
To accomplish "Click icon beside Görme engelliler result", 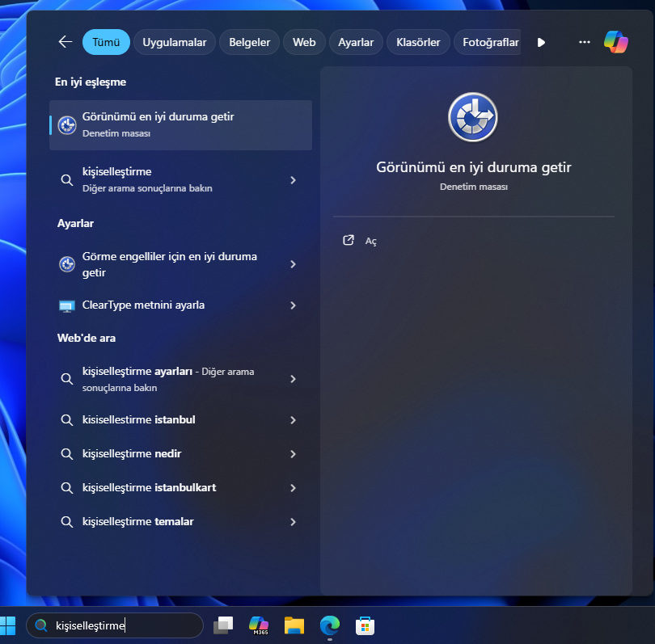I will pos(67,263).
